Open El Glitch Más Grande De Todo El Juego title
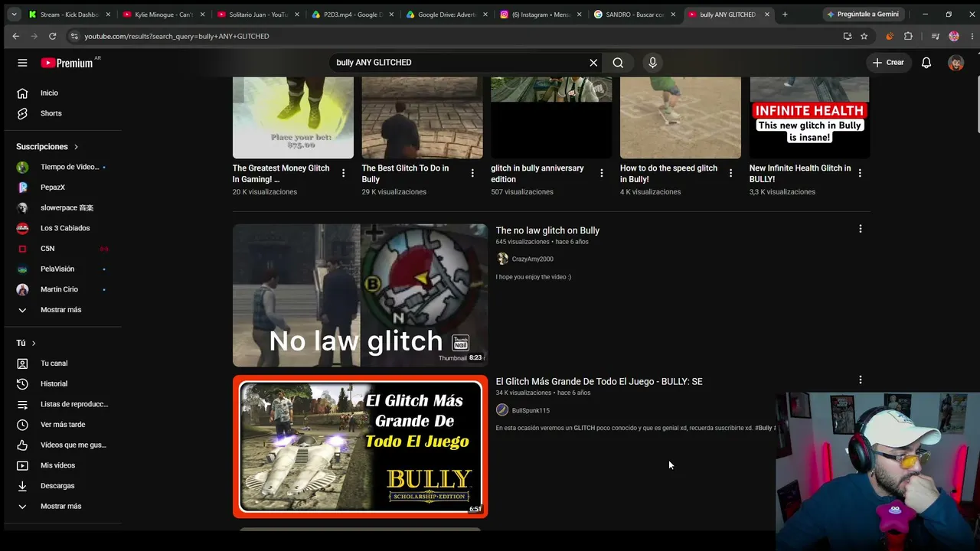The image size is (980, 551). [599, 381]
